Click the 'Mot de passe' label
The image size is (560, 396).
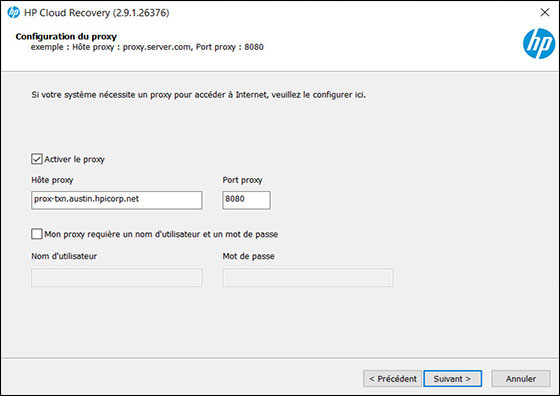(x=249, y=256)
